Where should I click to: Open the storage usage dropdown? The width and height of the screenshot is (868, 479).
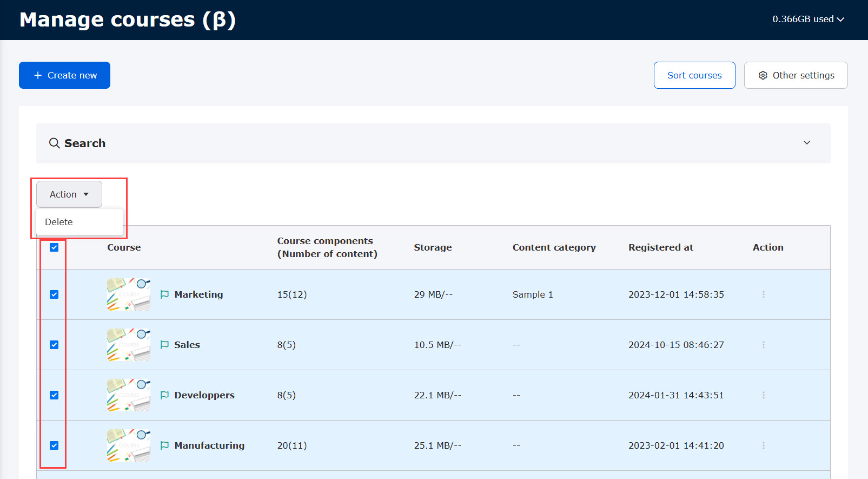coord(808,19)
